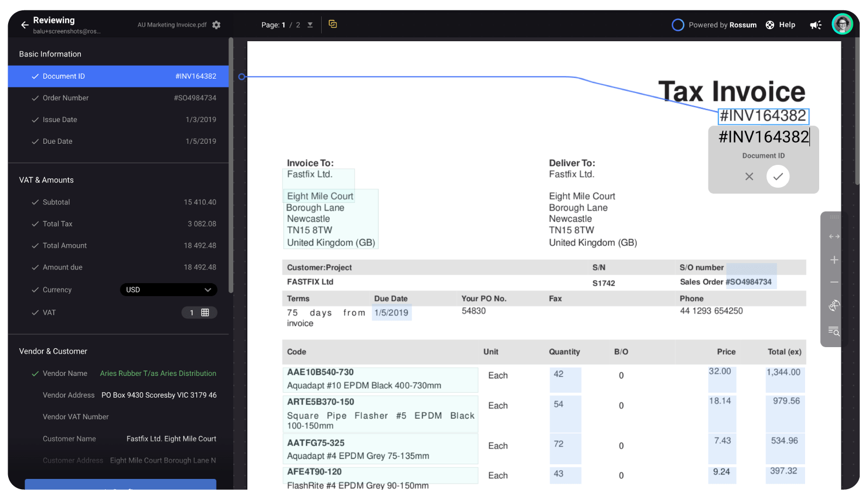
Task: Toggle the checkmark next to Vendor Name
Action: click(x=35, y=373)
